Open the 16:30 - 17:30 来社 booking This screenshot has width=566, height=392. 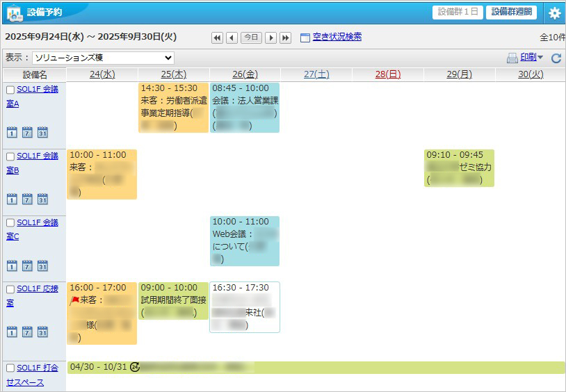(245, 307)
